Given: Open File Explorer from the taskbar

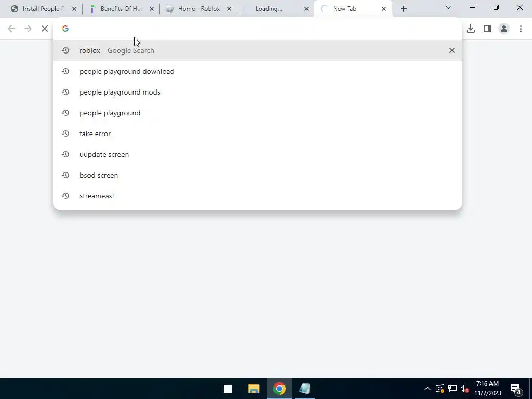Looking at the screenshot, I should tap(254, 389).
